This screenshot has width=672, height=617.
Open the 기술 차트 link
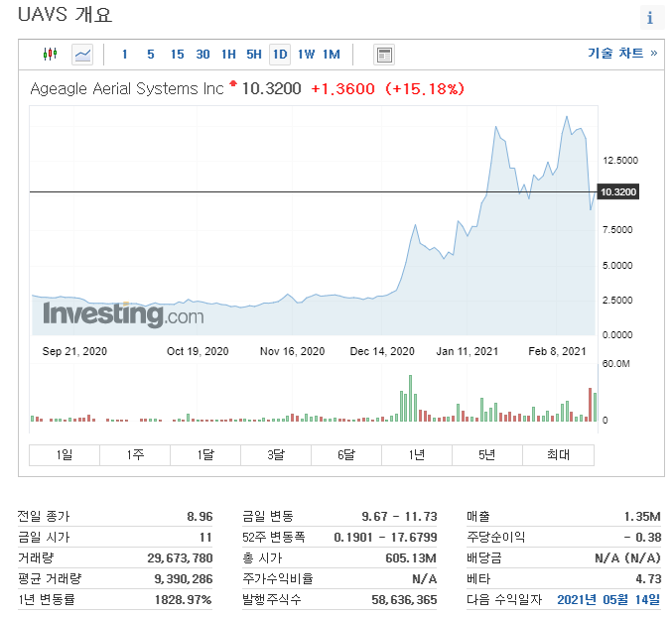[x=622, y=54]
